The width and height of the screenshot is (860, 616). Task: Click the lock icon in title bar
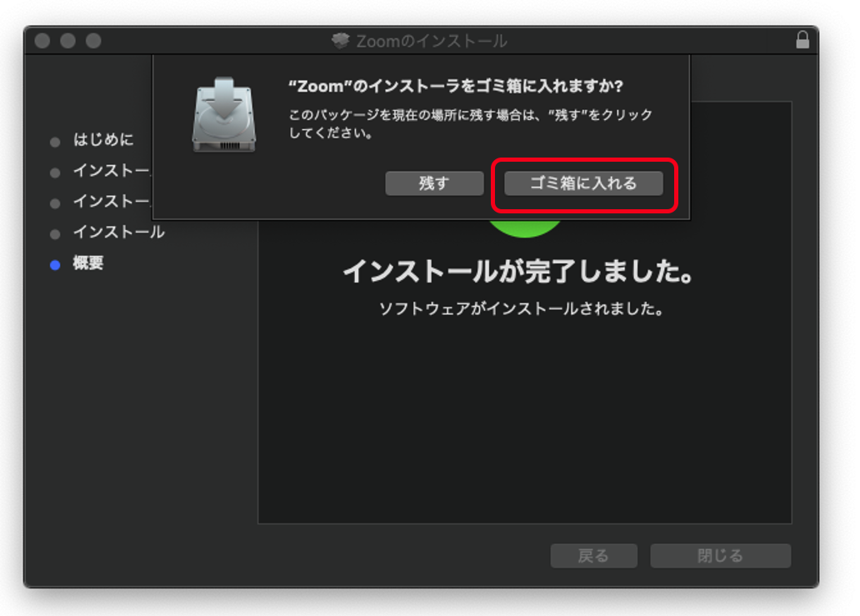tap(802, 40)
